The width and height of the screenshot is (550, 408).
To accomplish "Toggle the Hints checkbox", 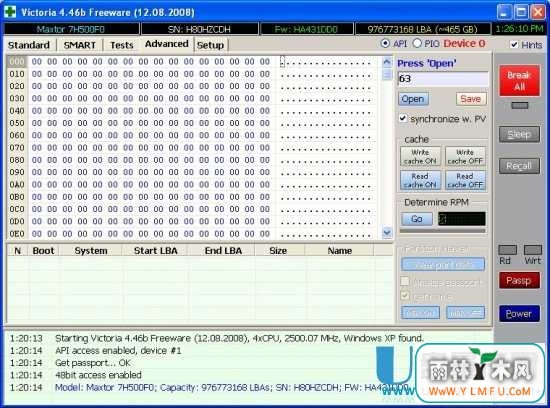I will tap(514, 45).
